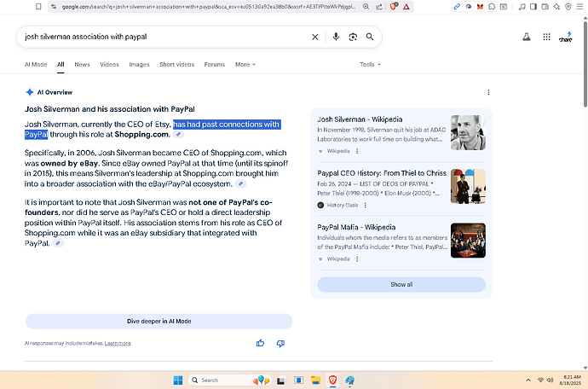
Task: Open Leo AI sparkle icon in toolbar
Action: click(x=556, y=6)
